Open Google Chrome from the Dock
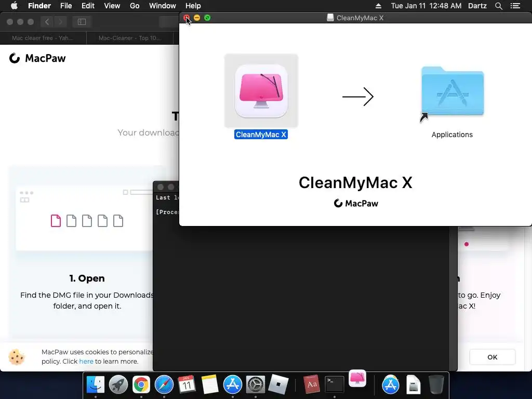The height and width of the screenshot is (399, 532). [141, 385]
